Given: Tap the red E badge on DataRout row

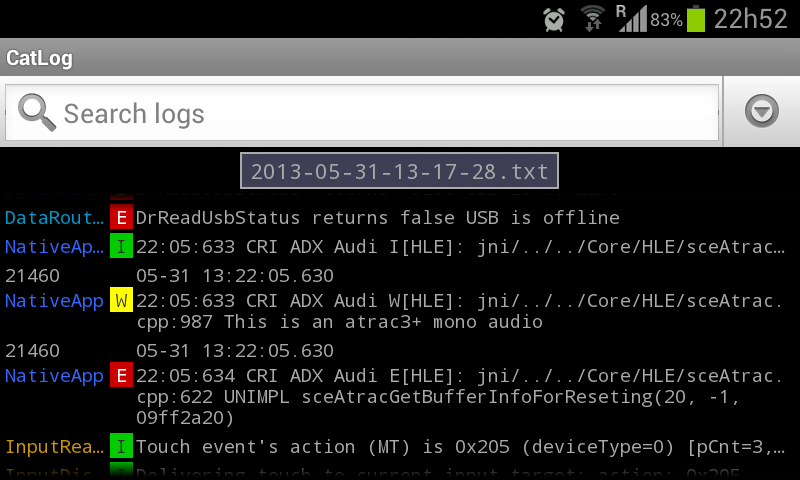Looking at the screenshot, I should (121, 218).
